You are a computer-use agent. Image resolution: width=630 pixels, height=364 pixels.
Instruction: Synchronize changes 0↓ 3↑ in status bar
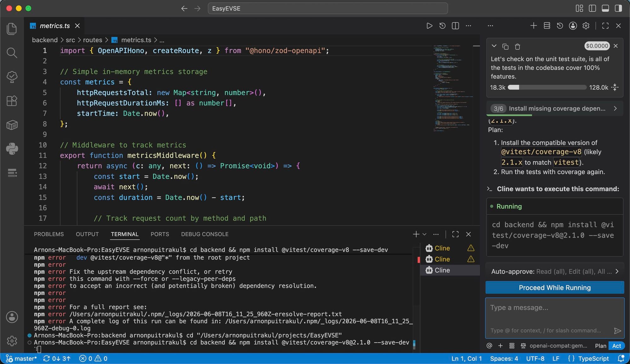[x=57, y=359]
